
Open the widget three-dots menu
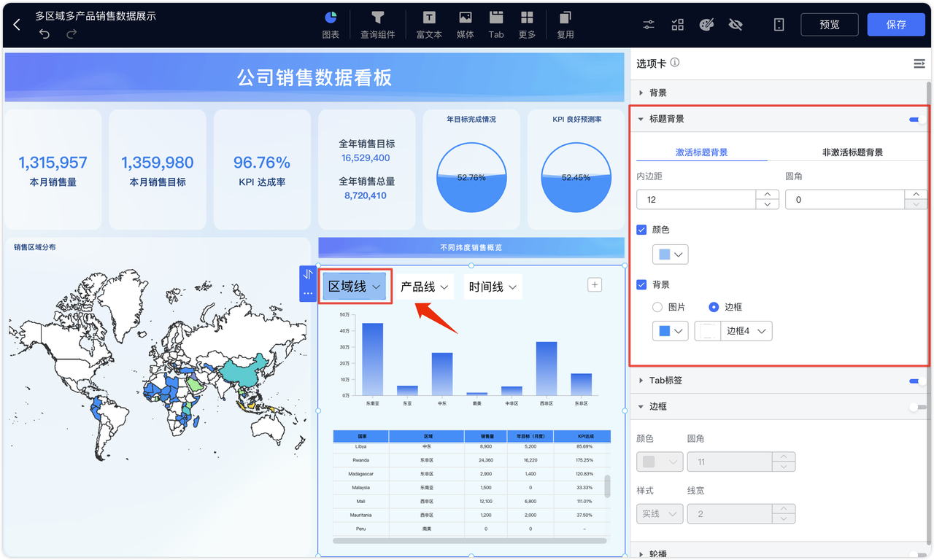pyautogui.click(x=308, y=293)
